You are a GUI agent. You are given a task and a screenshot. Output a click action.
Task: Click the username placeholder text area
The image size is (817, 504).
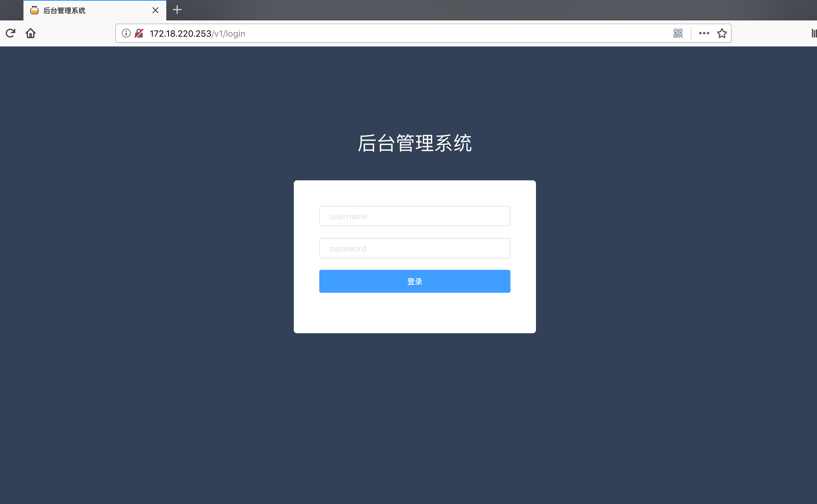point(414,216)
